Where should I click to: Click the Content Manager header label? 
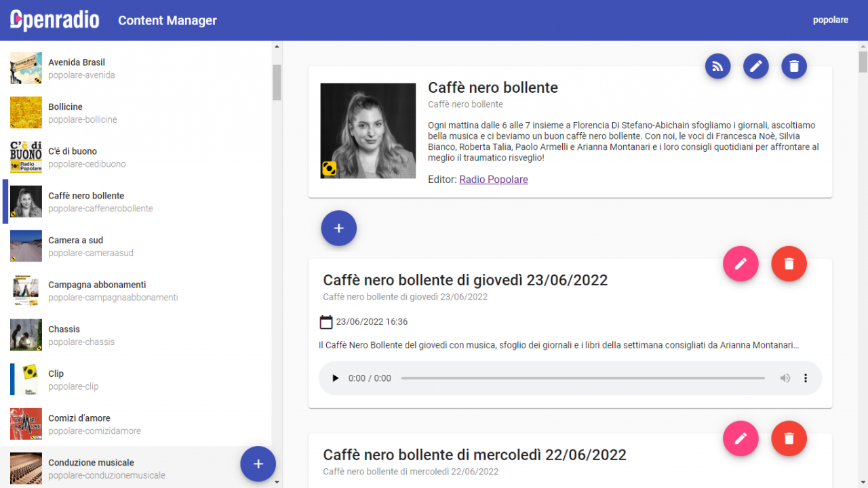[167, 20]
